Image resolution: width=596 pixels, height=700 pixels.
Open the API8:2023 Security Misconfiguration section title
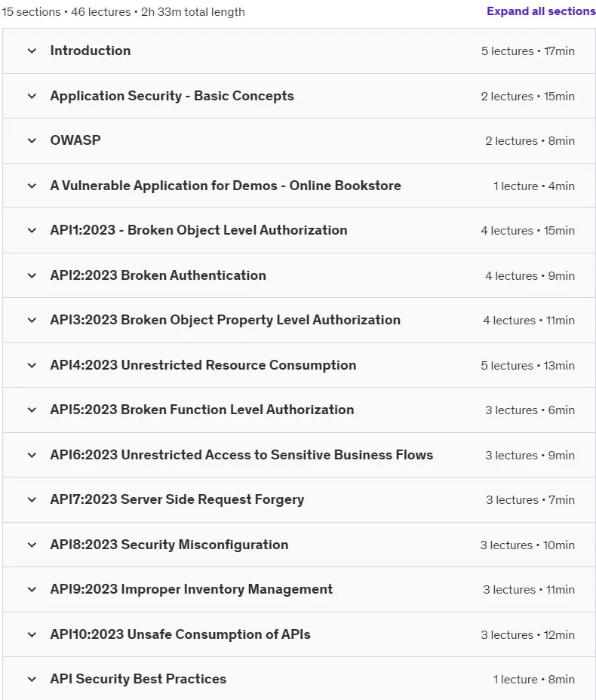tap(169, 545)
